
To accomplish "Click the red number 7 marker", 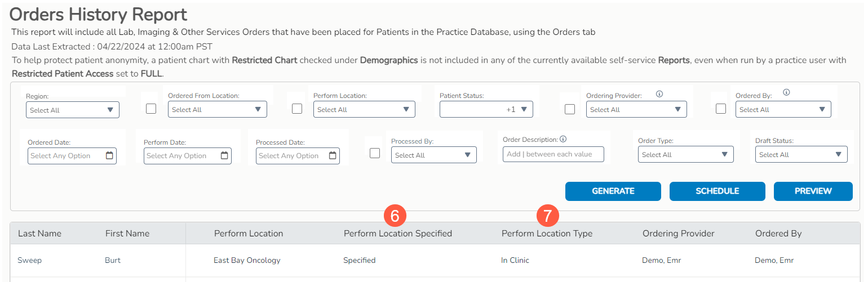I will [547, 215].
